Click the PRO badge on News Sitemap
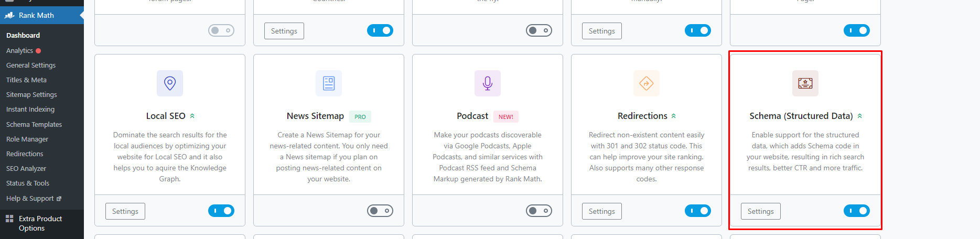 click(360, 116)
